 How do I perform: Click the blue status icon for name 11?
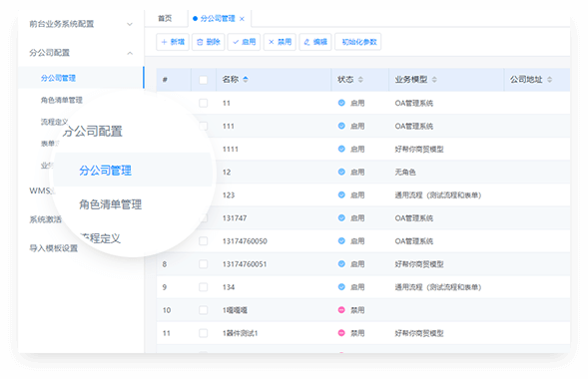pyautogui.click(x=341, y=103)
